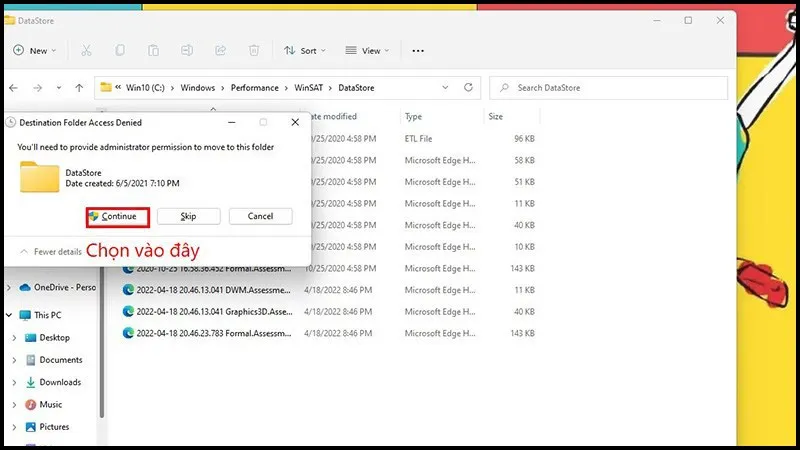This screenshot has height=450, width=800.
Task: Select Downloads in the navigation pane
Action: point(60,382)
